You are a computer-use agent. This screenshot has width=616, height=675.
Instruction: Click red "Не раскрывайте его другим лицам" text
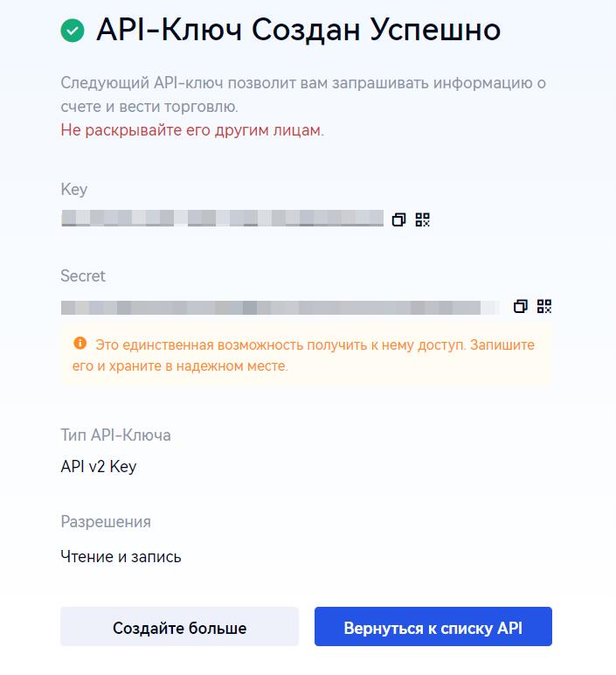coord(192,130)
